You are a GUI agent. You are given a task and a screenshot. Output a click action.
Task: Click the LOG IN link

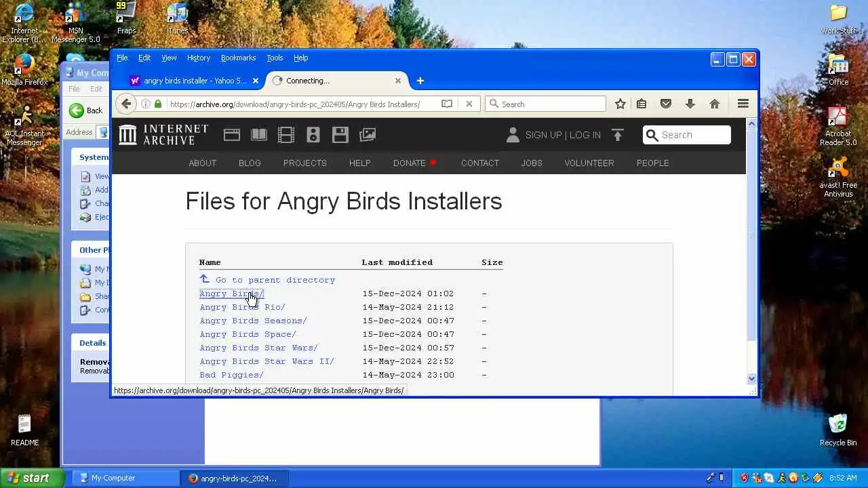[585, 135]
